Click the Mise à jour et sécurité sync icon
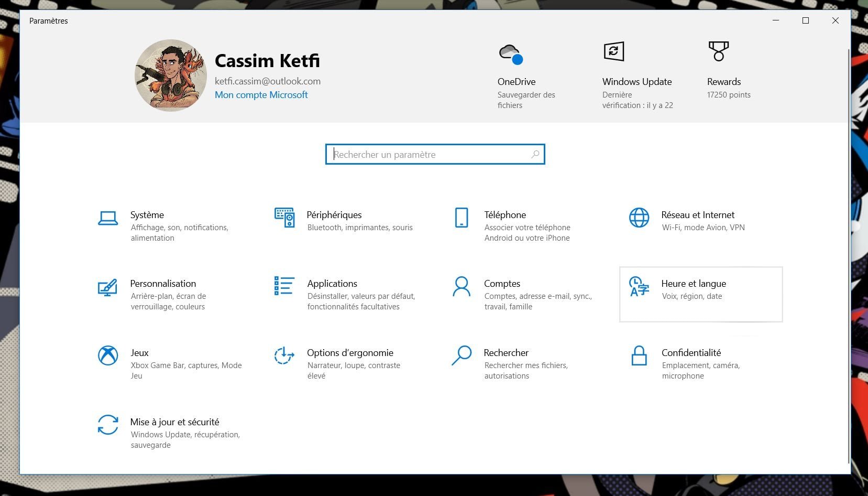The image size is (868, 496). coord(108,425)
